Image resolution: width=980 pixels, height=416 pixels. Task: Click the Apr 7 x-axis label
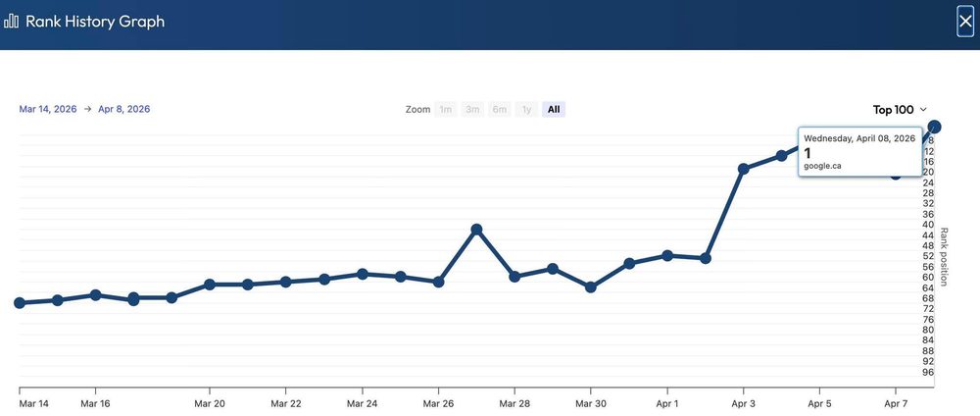[x=896, y=403]
